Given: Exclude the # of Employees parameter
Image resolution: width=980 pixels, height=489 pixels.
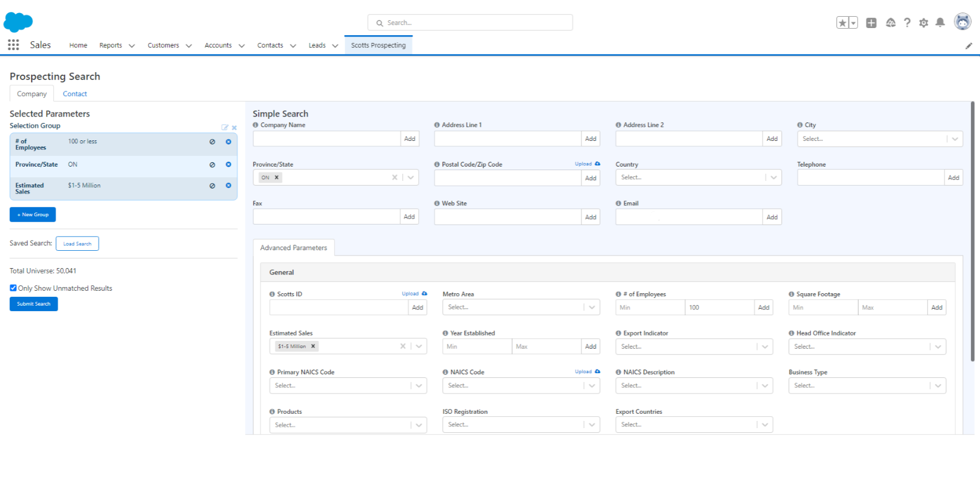Looking at the screenshot, I should pos(212,142).
